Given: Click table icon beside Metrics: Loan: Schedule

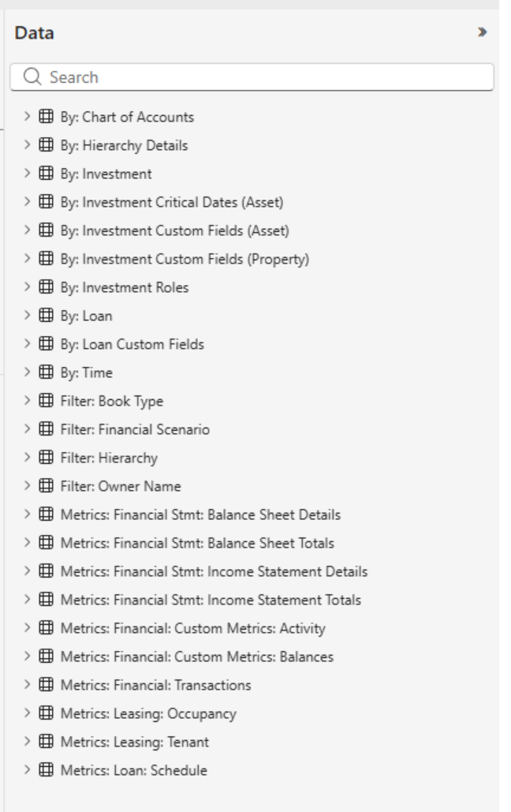Looking at the screenshot, I should (47, 770).
